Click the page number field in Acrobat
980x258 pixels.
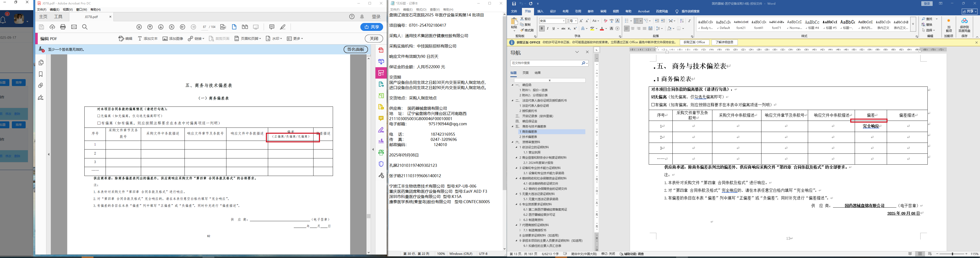(x=205, y=27)
